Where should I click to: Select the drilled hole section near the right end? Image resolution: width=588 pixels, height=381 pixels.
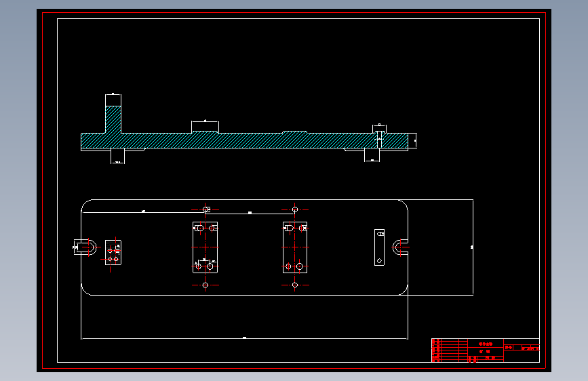click(380, 140)
